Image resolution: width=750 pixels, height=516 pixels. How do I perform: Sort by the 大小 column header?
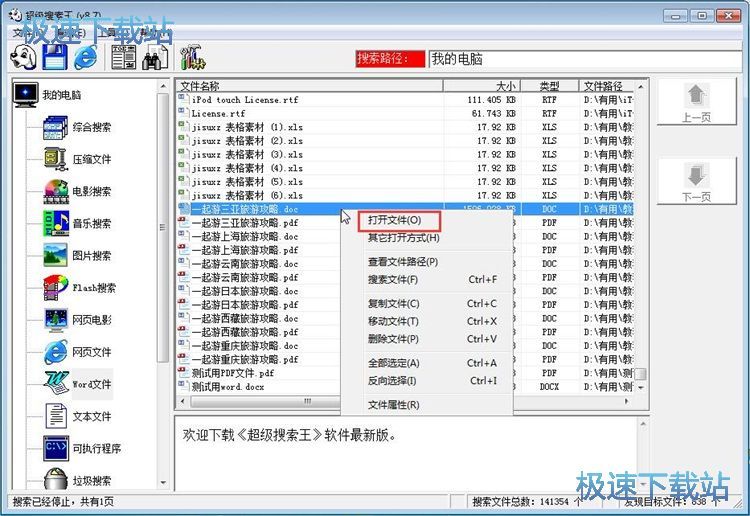pos(482,86)
